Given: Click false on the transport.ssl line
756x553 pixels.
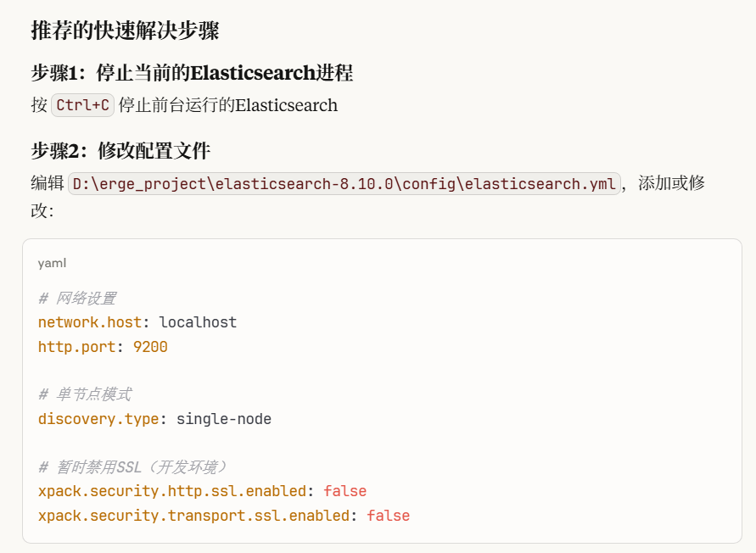Looking at the screenshot, I should pos(388,516).
